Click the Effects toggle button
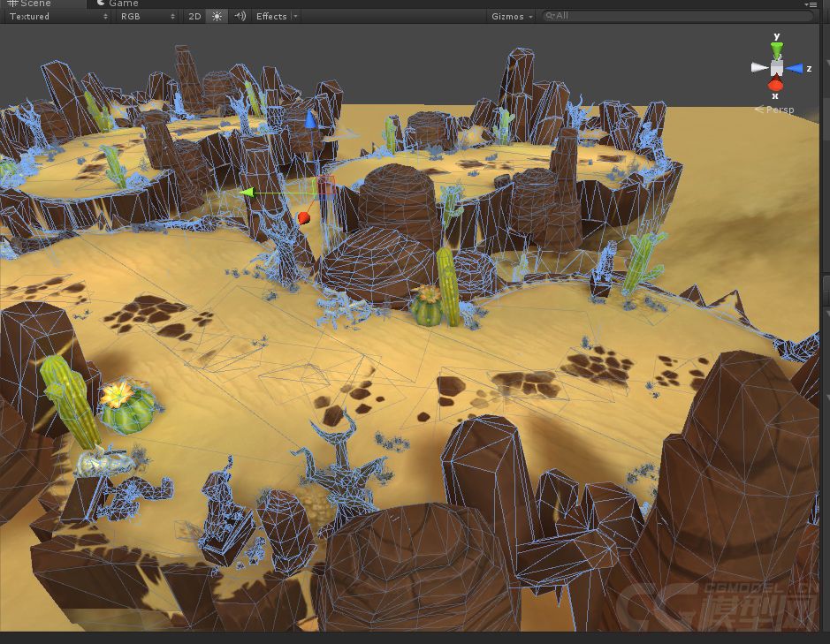The height and width of the screenshot is (644, 830). (x=271, y=17)
